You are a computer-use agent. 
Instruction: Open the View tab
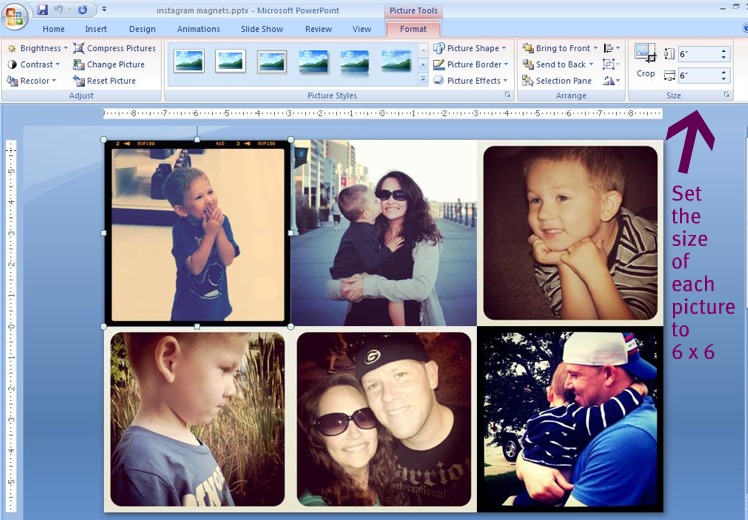(x=362, y=29)
